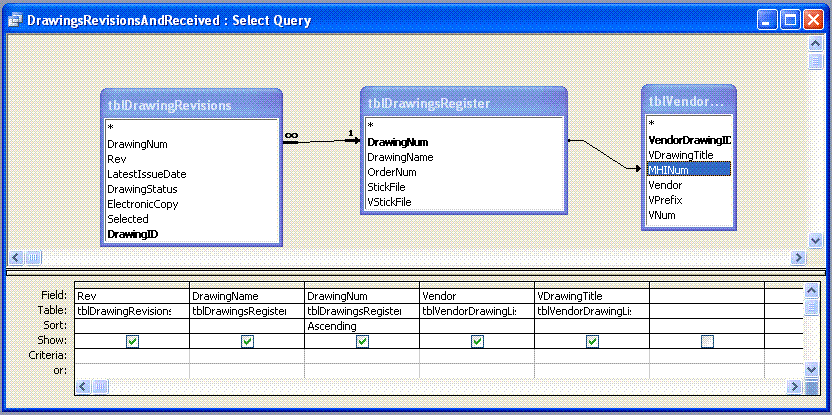Click Vendor field cell in design grid
The image size is (832, 415).
[x=477, y=296]
